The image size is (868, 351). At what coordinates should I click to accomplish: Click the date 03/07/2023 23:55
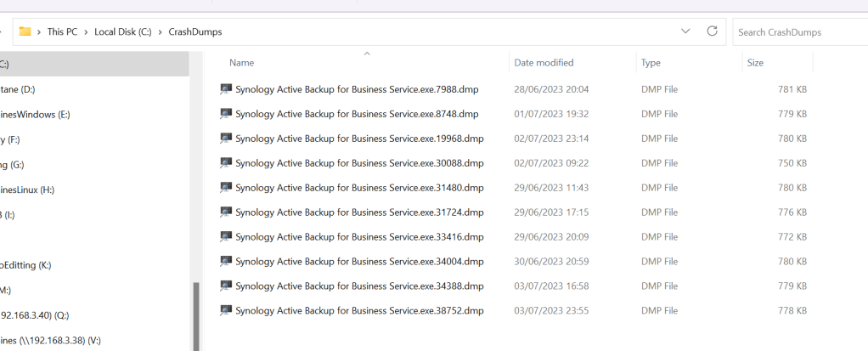pyautogui.click(x=551, y=310)
